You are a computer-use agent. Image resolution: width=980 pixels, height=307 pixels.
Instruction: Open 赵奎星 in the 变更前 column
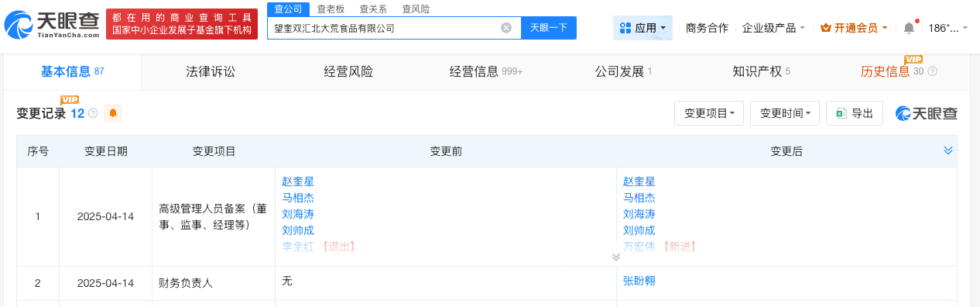[x=298, y=181]
